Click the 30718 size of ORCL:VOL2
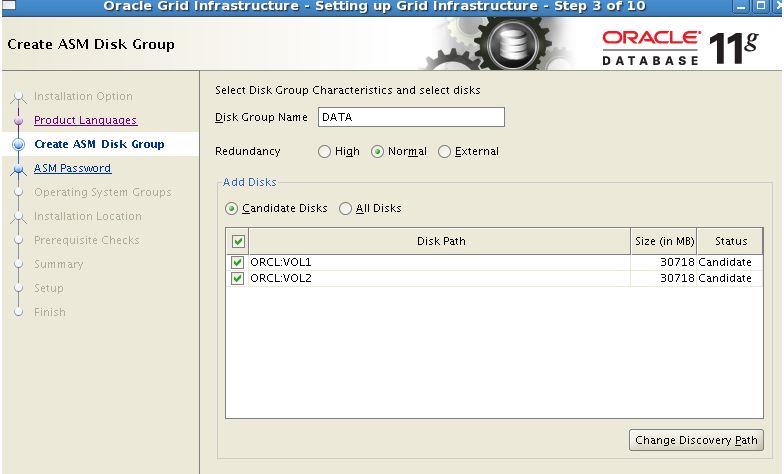The image size is (784, 474). pyautogui.click(x=677, y=278)
